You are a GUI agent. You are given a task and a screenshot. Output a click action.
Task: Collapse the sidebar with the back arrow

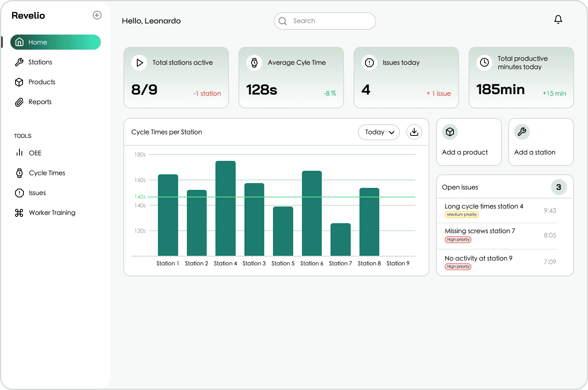[x=97, y=15]
